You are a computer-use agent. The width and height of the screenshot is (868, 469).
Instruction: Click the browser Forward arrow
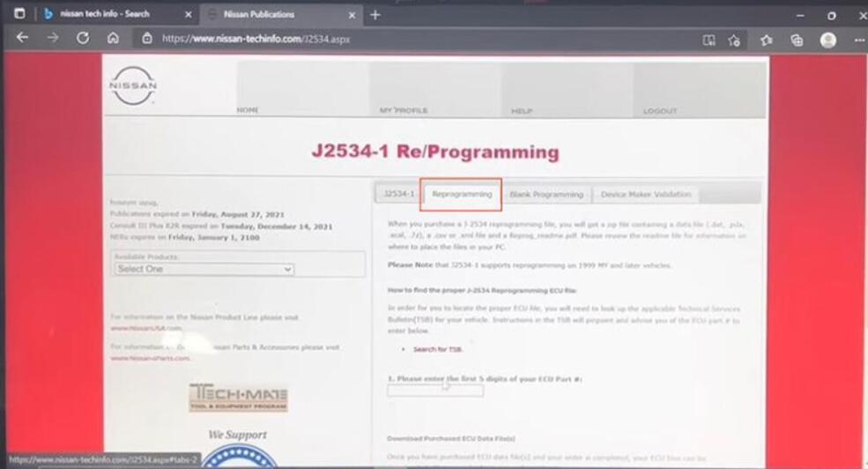click(53, 38)
